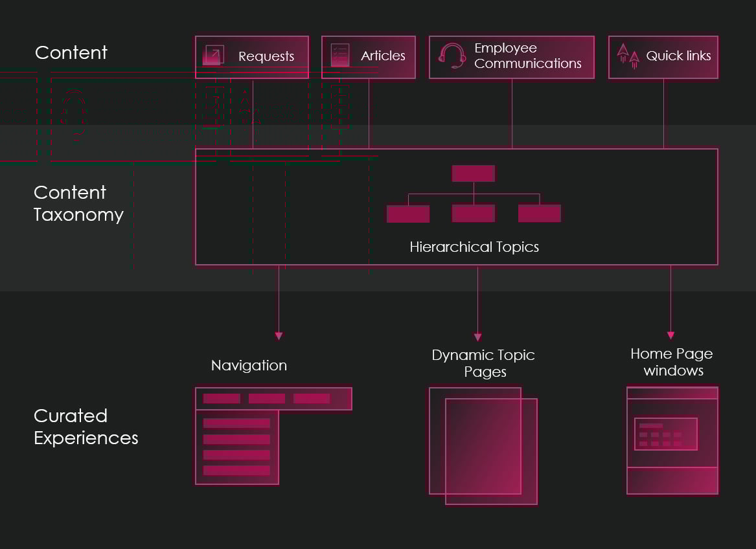Click the Home Page windows wireframe graphic

672,440
